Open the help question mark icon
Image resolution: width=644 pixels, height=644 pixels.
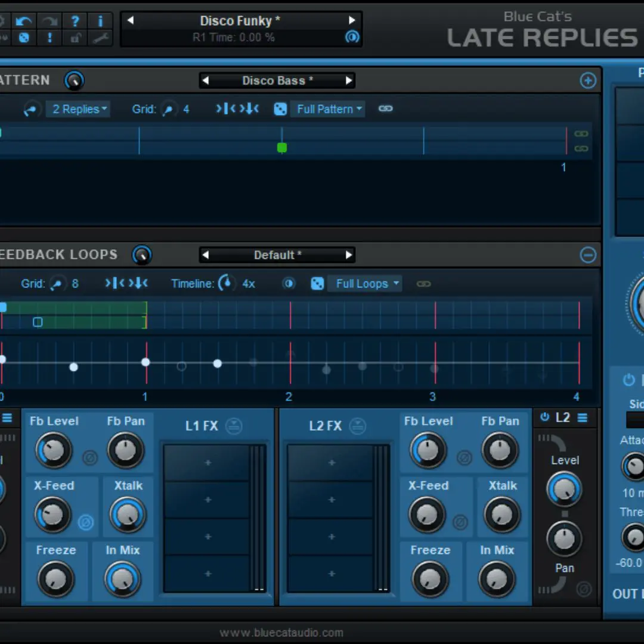pos(75,20)
